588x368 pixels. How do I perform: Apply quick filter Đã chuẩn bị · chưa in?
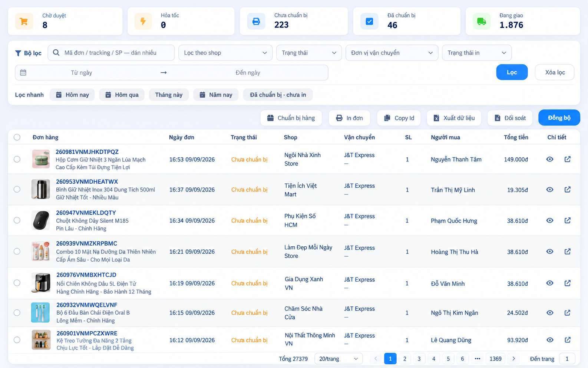click(x=278, y=95)
